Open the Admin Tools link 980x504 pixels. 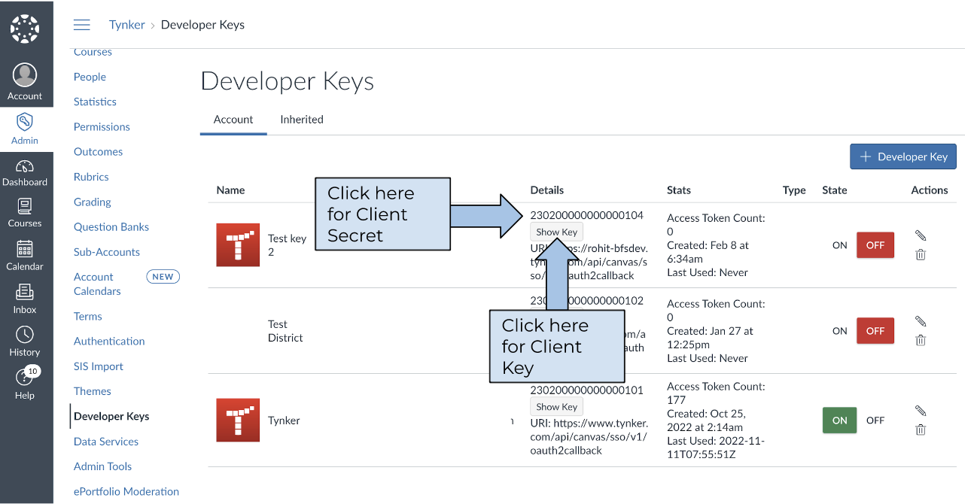pyautogui.click(x=103, y=466)
